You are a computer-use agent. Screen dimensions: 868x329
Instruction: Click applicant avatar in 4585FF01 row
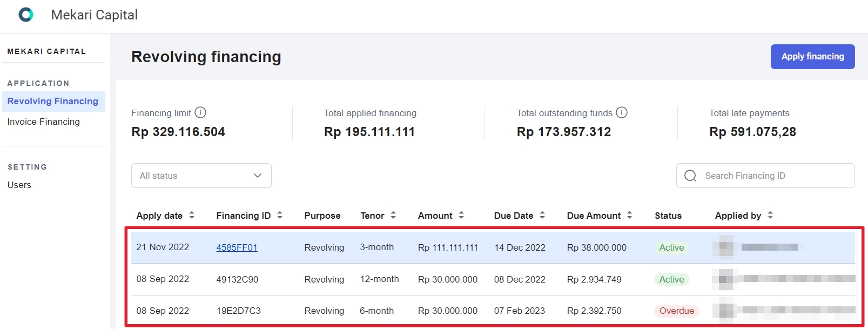(723, 247)
